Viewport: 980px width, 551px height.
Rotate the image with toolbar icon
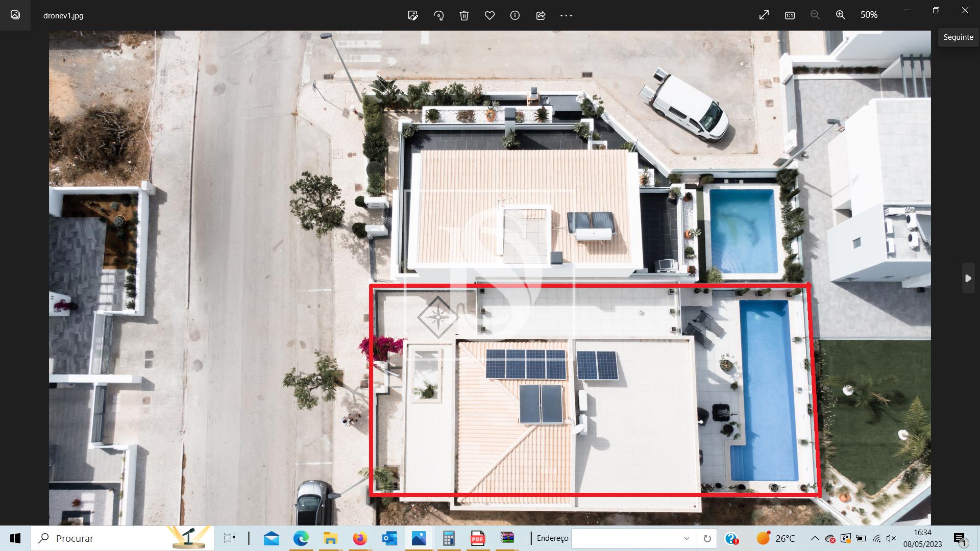click(438, 15)
